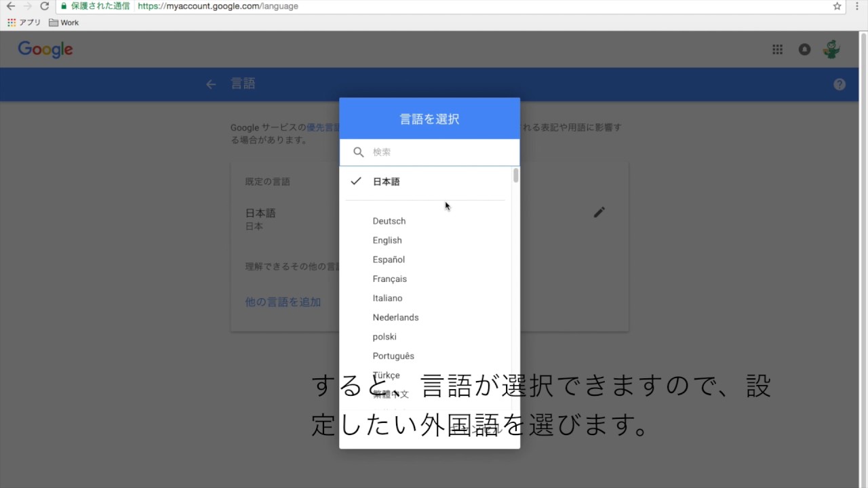
Task: Open the Apps shortcut in bookmarks bar
Action: coord(24,22)
